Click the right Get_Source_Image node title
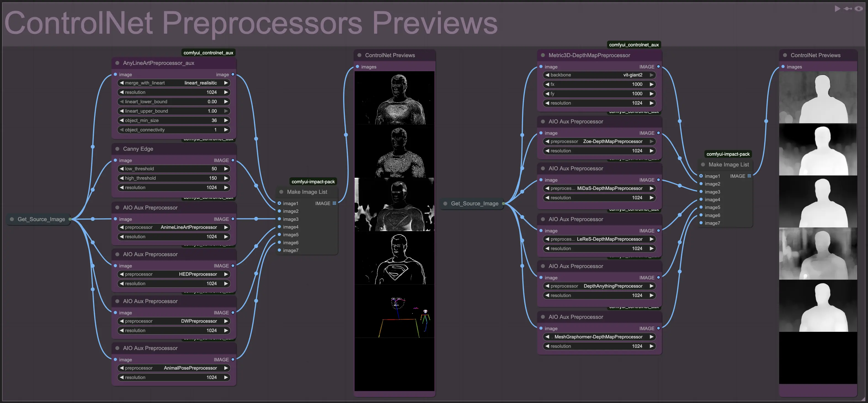Viewport: 868px width, 403px height. (x=475, y=203)
